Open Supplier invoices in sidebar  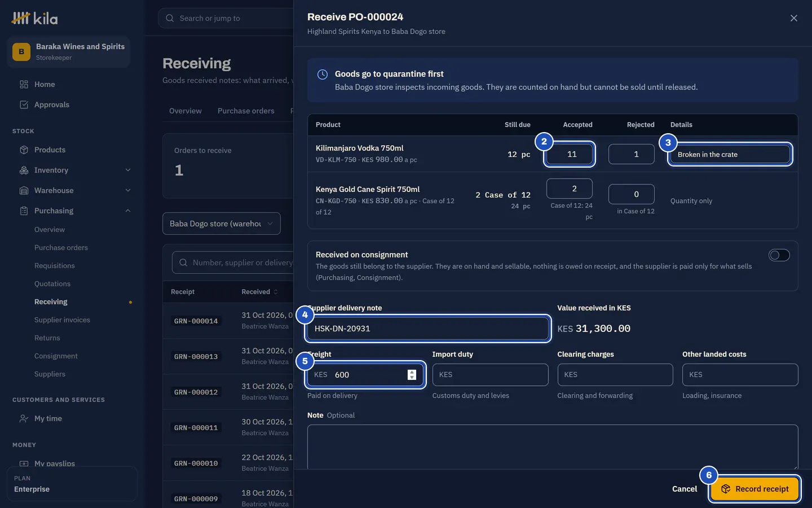pos(62,319)
